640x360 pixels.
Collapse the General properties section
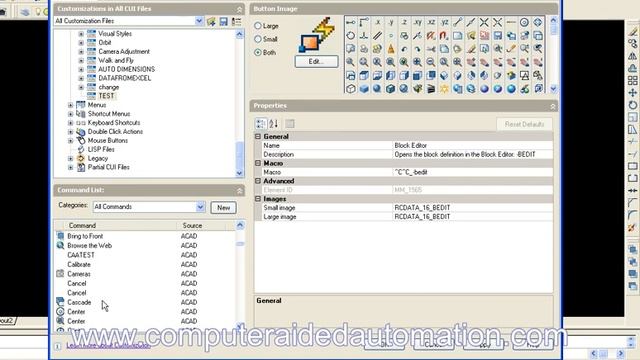click(258, 136)
